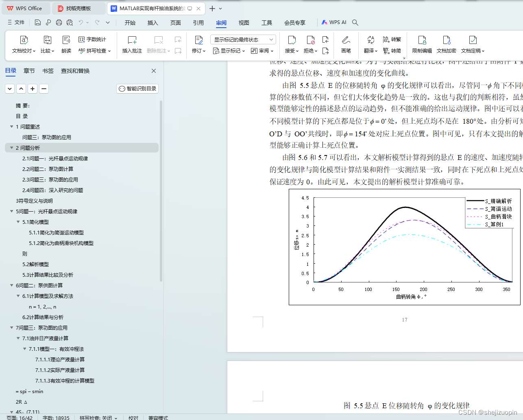Viewport: 523px width, 420px height.
Task: Open new tab dropdown arrow next to plus
Action: 220,8
